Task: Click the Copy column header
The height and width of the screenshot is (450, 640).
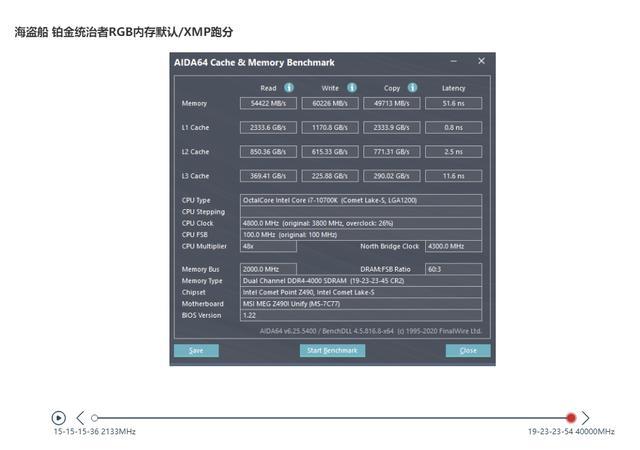Action: [x=392, y=88]
